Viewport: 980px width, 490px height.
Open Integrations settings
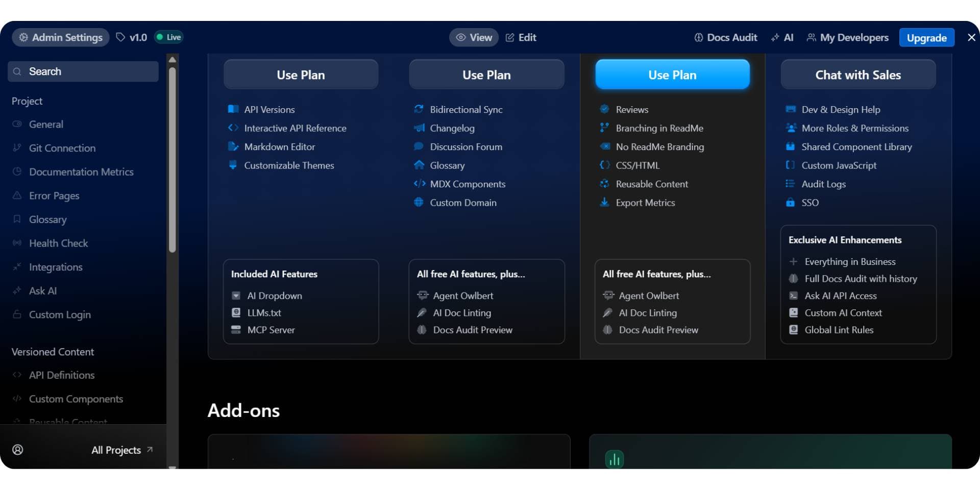56,267
